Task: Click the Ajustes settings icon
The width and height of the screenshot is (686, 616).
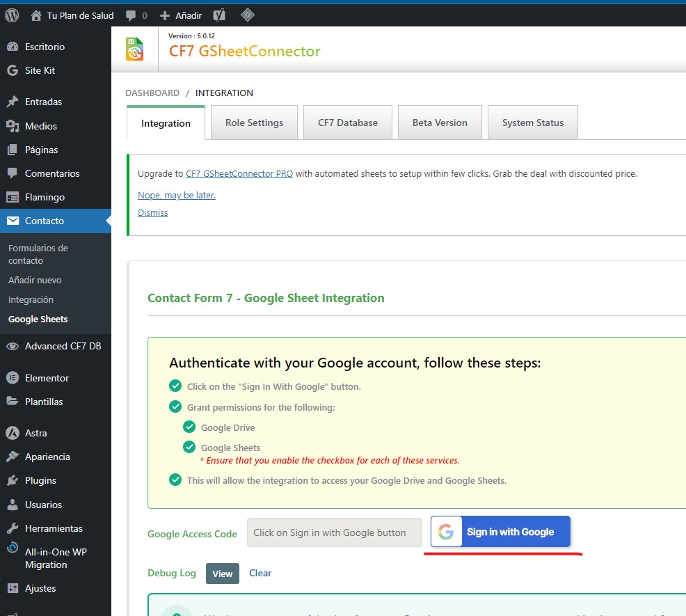Action: point(13,588)
